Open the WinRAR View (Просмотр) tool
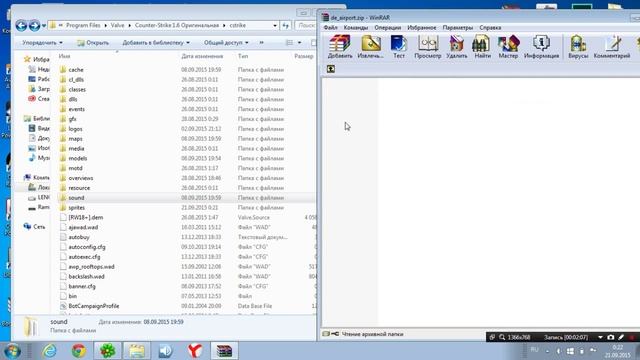Screen dimensions: 640x360 click(x=428, y=47)
